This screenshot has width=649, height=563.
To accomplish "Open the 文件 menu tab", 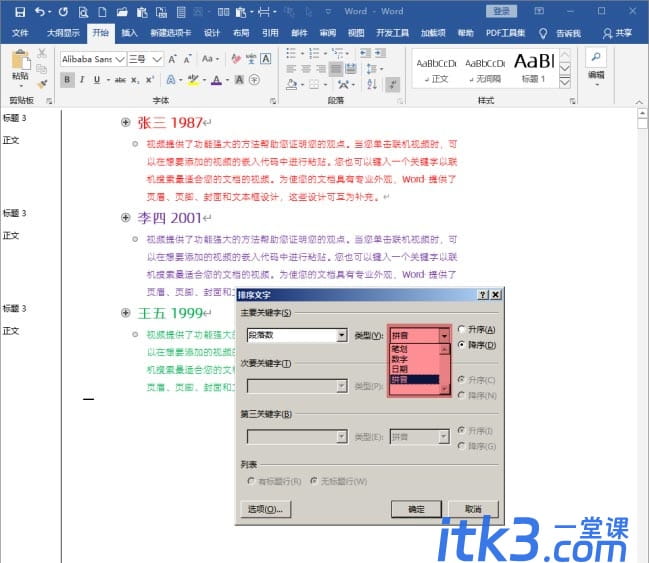I will tap(20, 33).
